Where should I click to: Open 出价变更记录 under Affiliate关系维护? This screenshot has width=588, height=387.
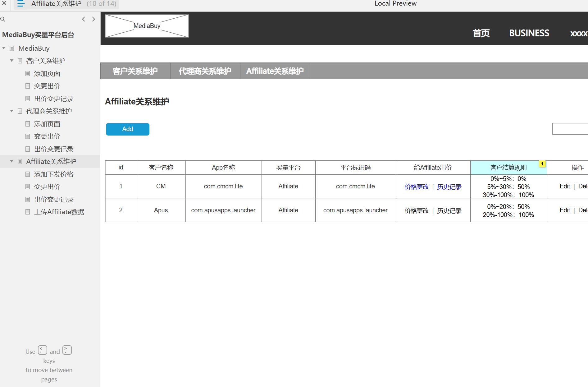click(54, 200)
